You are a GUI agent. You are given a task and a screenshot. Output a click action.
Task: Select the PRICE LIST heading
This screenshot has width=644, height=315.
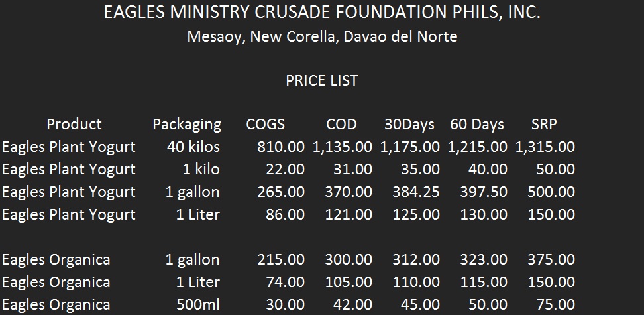pos(322,80)
